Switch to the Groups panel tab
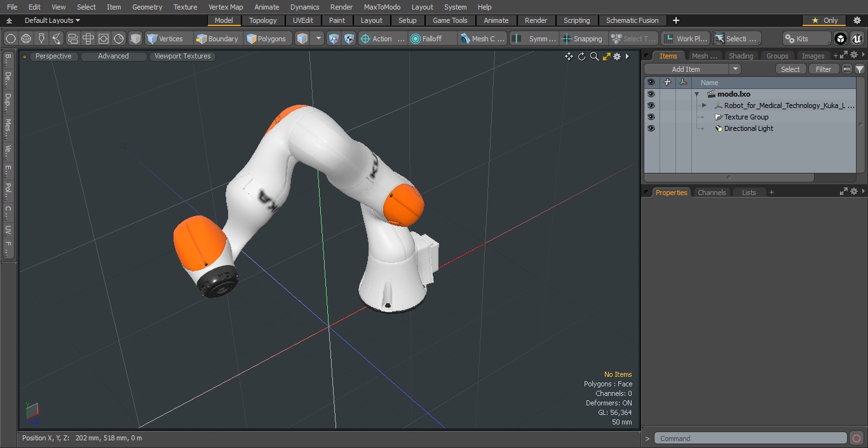868x448 pixels. click(x=777, y=56)
